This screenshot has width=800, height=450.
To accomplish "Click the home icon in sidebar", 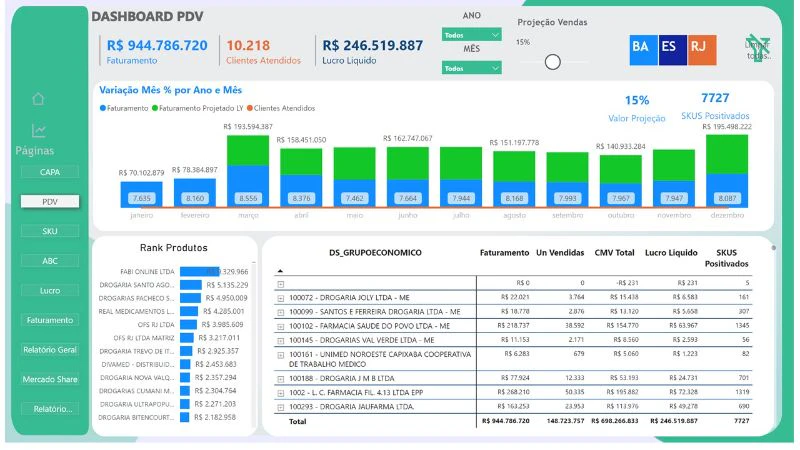I will 38,99.
